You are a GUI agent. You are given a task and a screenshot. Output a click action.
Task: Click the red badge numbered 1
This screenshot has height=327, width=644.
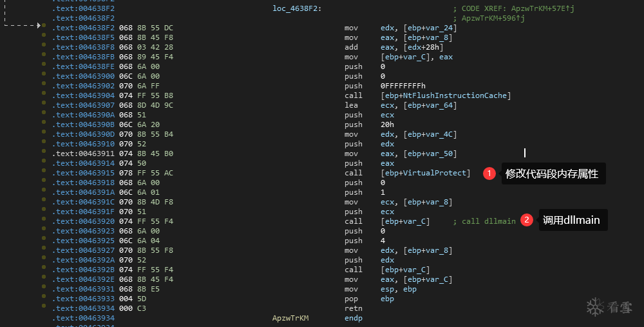(489, 173)
